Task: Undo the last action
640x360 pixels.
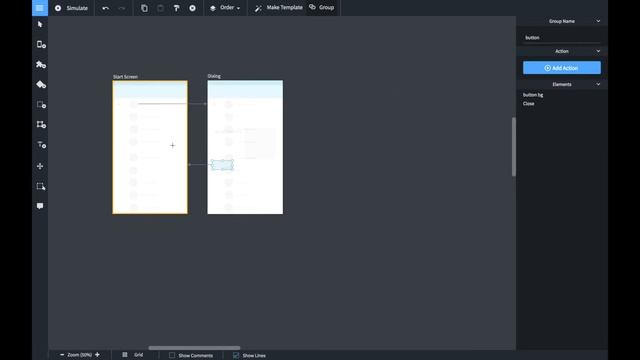Action: [x=105, y=8]
